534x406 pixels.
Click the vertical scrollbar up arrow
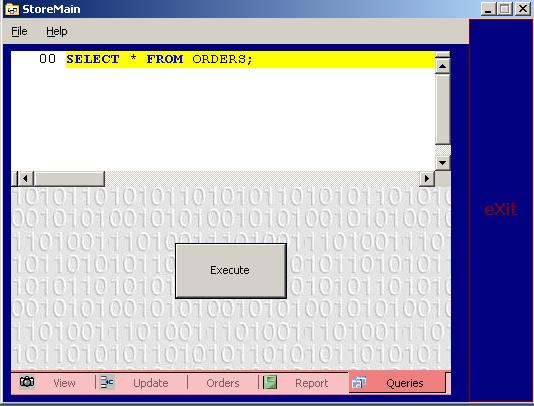tap(442, 66)
